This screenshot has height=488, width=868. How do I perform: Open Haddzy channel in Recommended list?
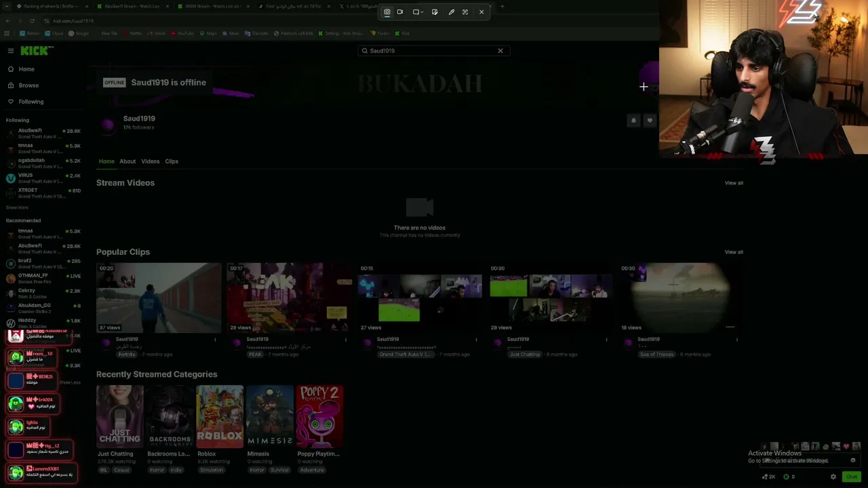[43, 323]
